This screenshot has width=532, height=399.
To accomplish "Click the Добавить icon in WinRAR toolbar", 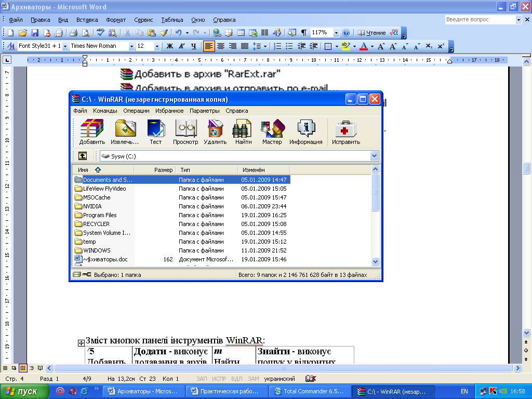I will pos(92,132).
